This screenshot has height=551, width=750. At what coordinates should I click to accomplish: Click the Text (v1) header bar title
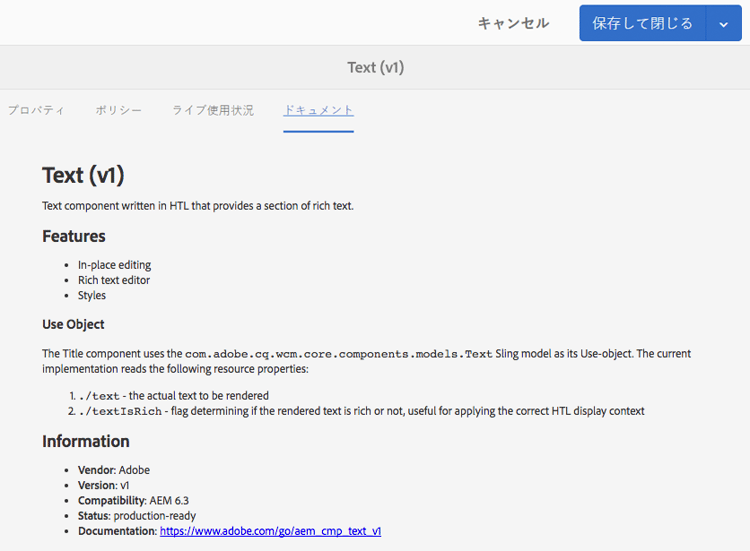click(375, 67)
